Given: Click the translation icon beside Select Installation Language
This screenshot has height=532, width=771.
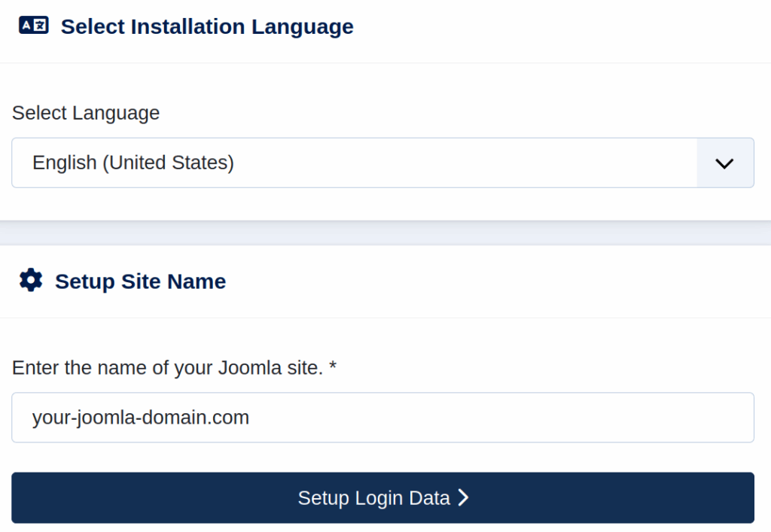Looking at the screenshot, I should click(32, 25).
